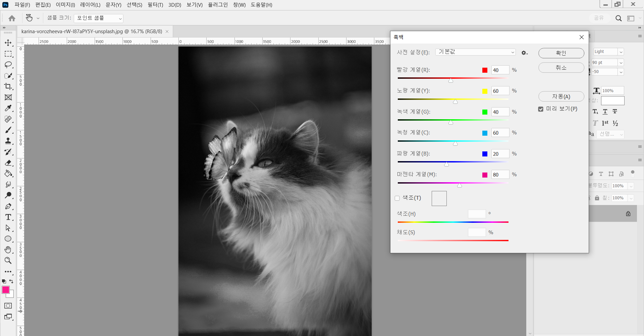This screenshot has height=336, width=644.
Task: Open the search magnifier in options bar
Action: click(619, 18)
